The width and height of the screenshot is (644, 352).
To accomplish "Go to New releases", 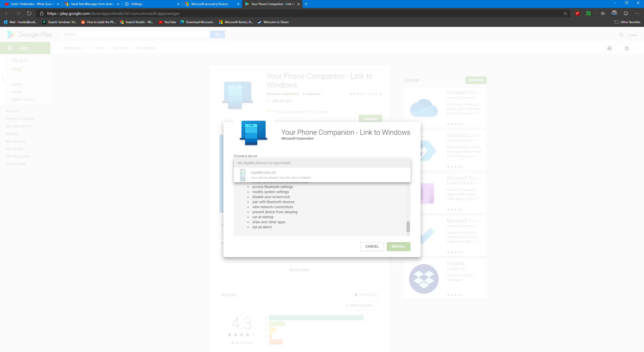I will pos(146,48).
